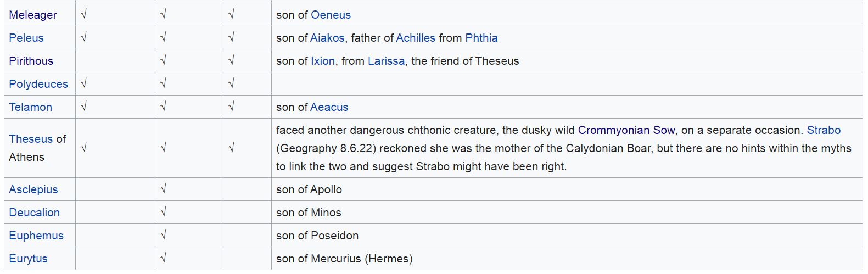Click the 'son of Poseidon' cell text
Screen dimensions: 868x274
(317, 236)
